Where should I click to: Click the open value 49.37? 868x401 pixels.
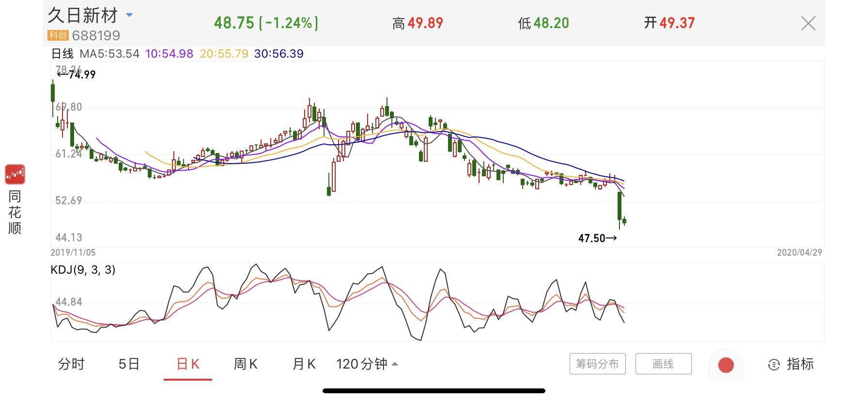(677, 23)
